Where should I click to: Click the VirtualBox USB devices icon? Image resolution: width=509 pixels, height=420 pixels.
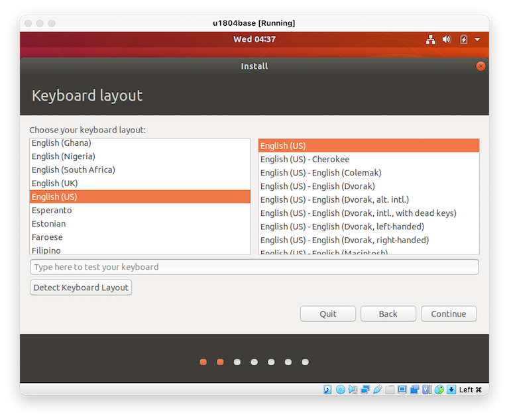[377, 389]
